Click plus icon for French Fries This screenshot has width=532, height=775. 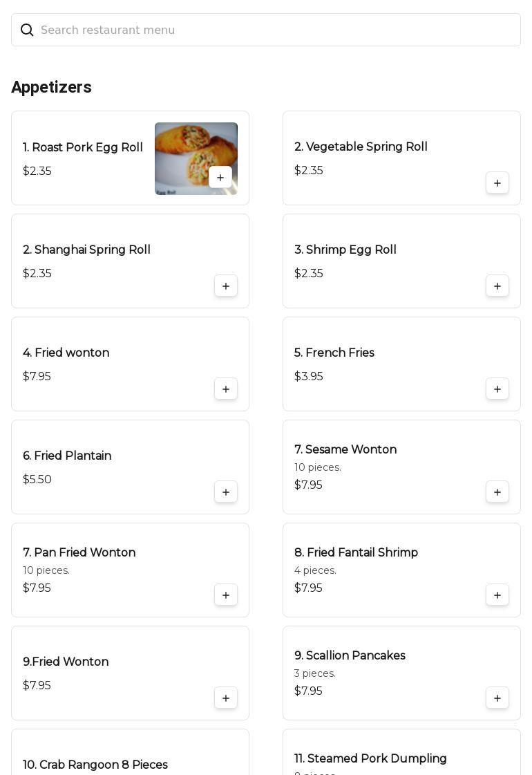tap(497, 389)
